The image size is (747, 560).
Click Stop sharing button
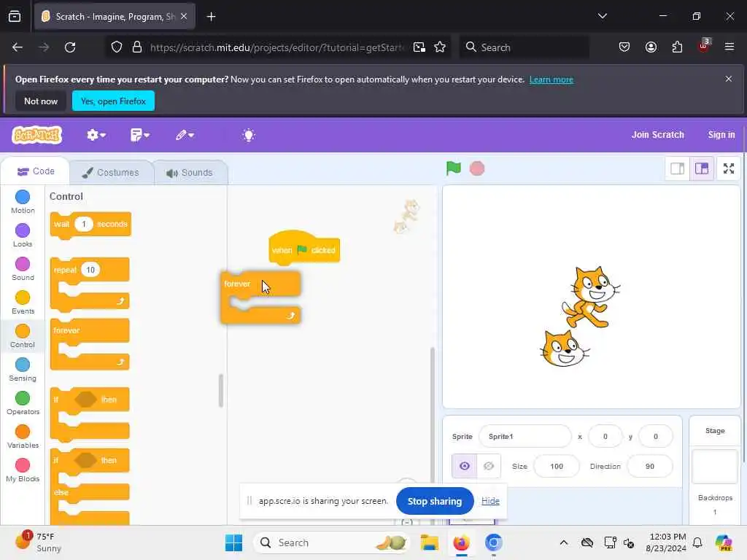435,501
